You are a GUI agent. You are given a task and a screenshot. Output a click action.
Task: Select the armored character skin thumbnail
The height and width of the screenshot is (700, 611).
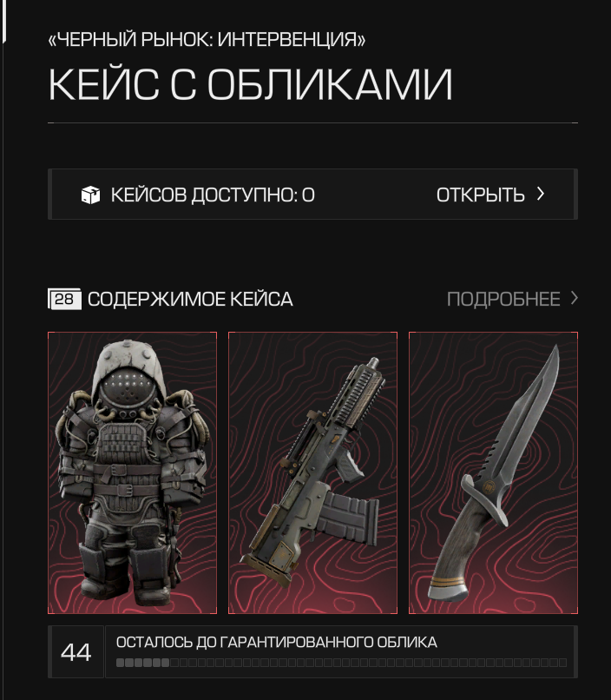click(x=133, y=472)
